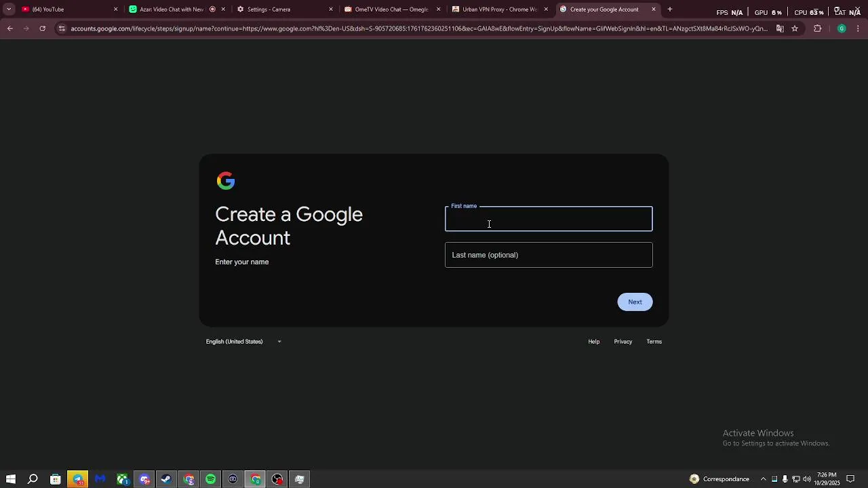
Task: Open the Chrome profile avatar
Action: tap(842, 28)
